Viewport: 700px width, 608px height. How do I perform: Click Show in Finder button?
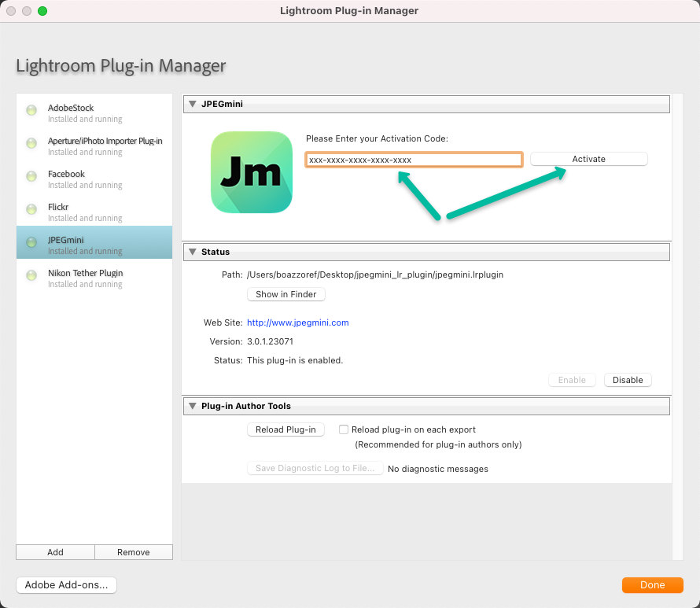coord(286,294)
